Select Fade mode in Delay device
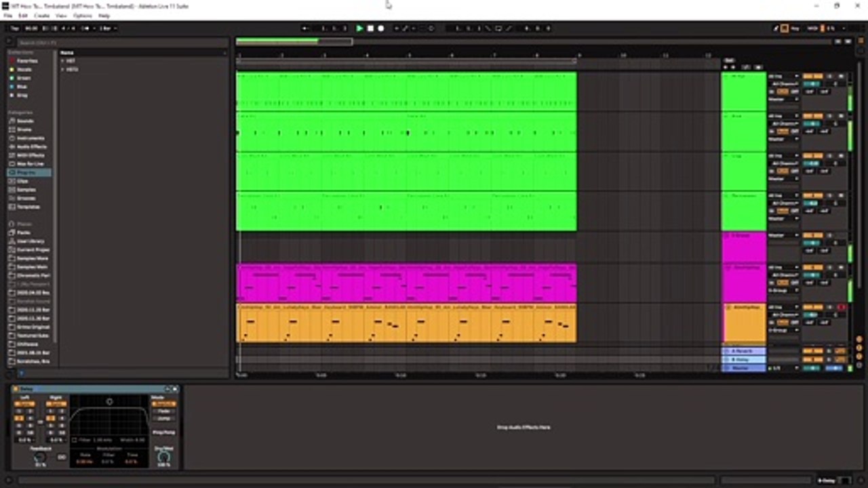 163,411
